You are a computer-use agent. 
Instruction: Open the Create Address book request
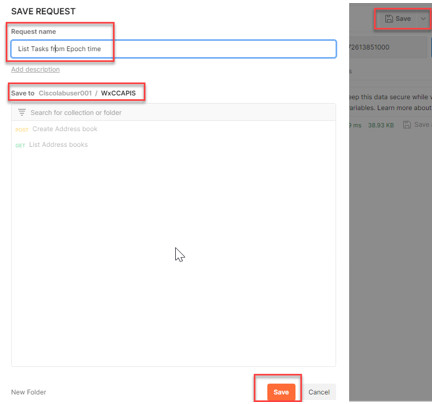pyautogui.click(x=65, y=129)
